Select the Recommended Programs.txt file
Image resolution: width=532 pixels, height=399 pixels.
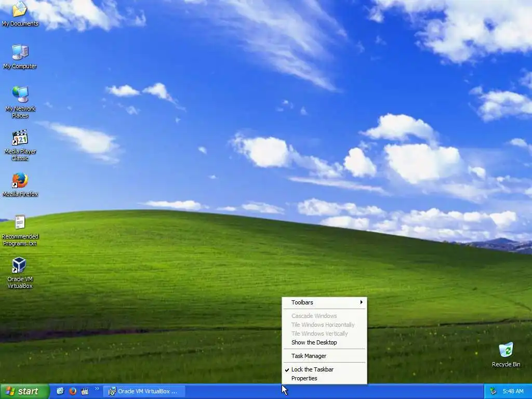(x=20, y=231)
